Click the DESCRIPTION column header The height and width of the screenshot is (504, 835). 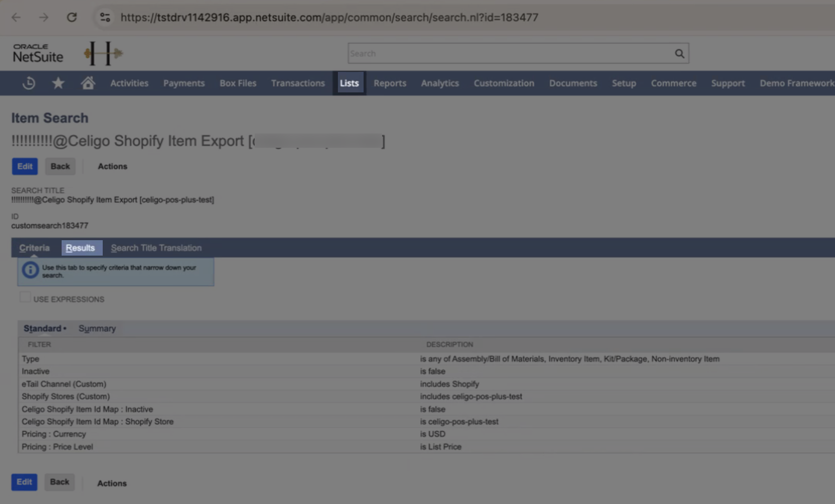tap(449, 344)
